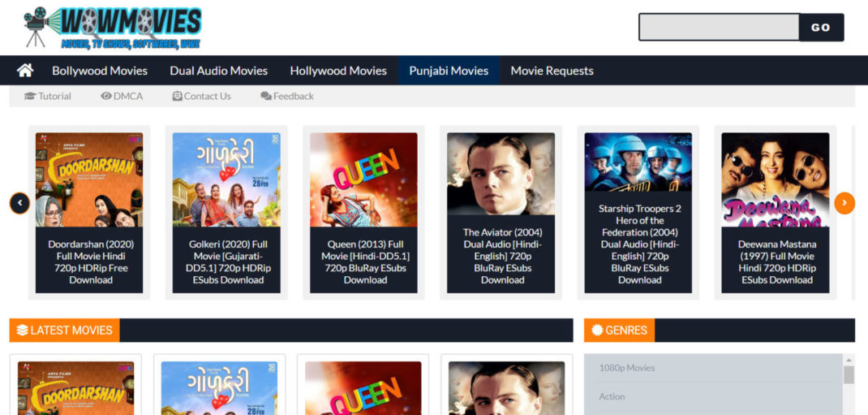
Task: Open Golkeri (2020) Full Movie title link
Action: point(228,262)
